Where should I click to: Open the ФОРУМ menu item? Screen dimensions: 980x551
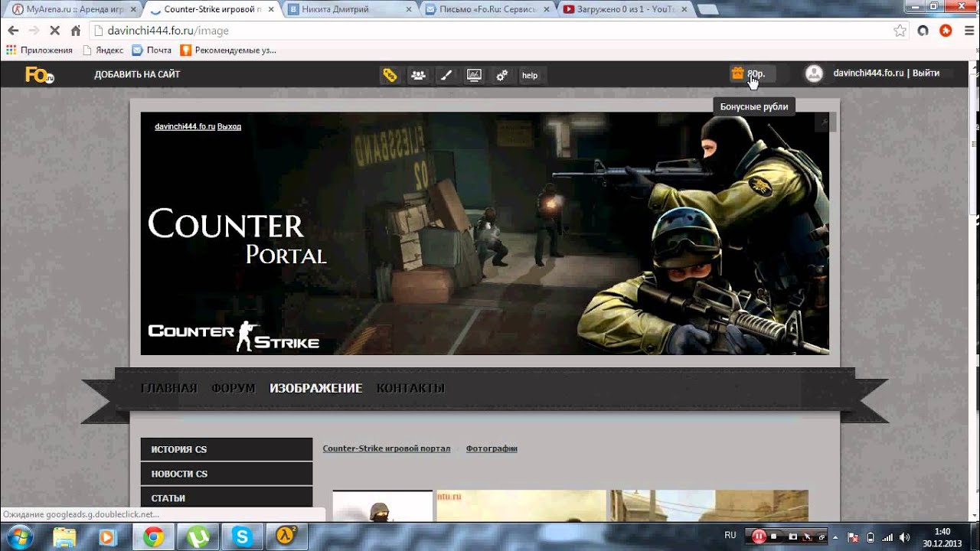pos(233,388)
